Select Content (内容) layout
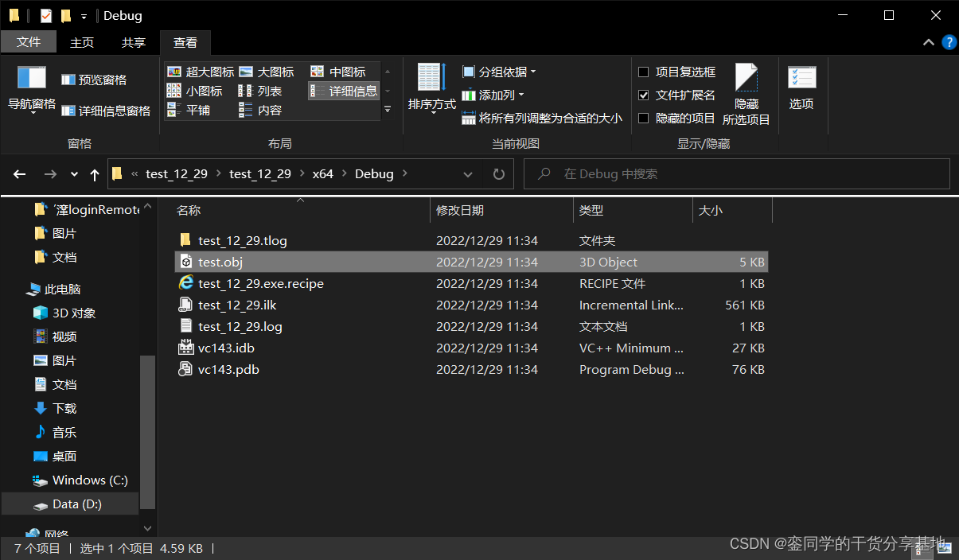959x560 pixels. click(x=261, y=110)
